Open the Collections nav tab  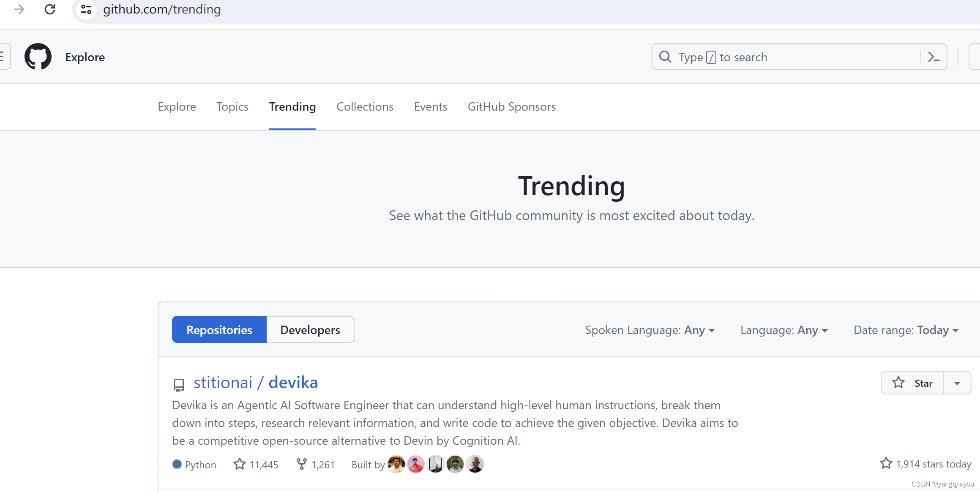[365, 106]
